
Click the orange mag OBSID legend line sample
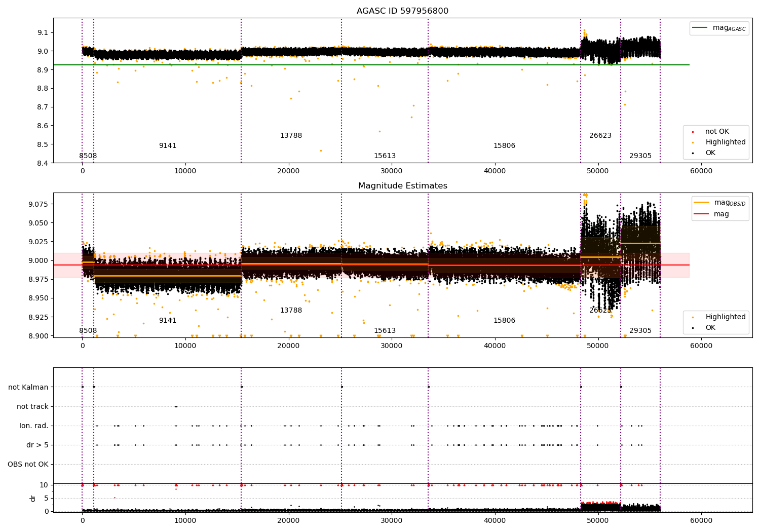click(x=702, y=203)
